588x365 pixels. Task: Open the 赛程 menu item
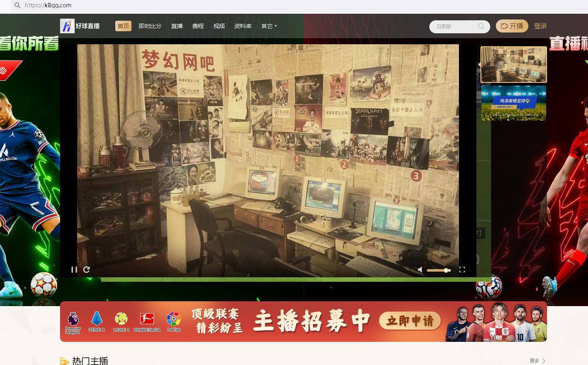pos(198,26)
